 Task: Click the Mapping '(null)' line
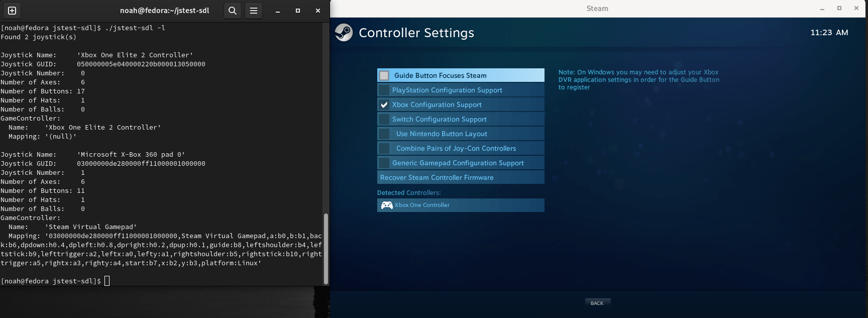coord(43,137)
